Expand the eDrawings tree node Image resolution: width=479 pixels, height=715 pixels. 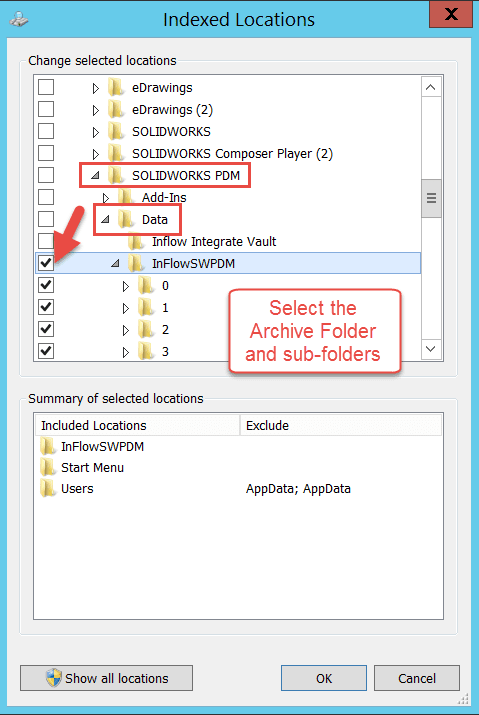point(95,88)
